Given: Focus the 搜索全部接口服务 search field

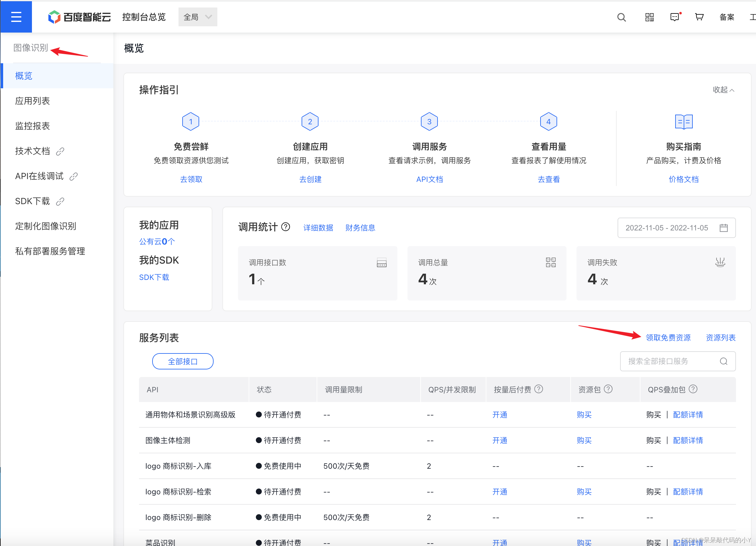Looking at the screenshot, I should [678, 362].
